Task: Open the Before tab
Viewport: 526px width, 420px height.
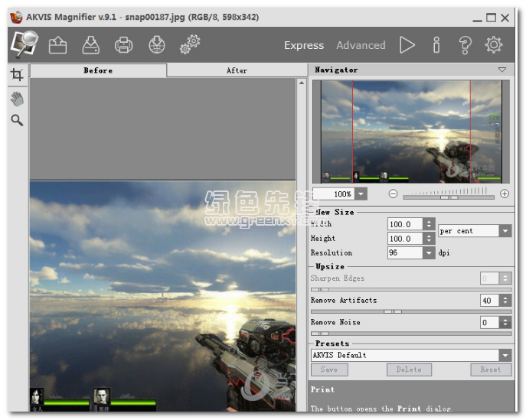Action: tap(98, 70)
